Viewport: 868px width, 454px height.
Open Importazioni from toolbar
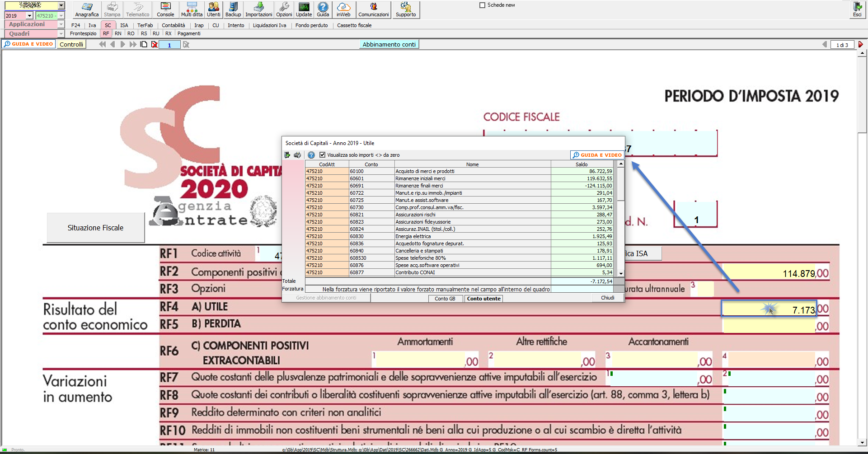[259, 9]
